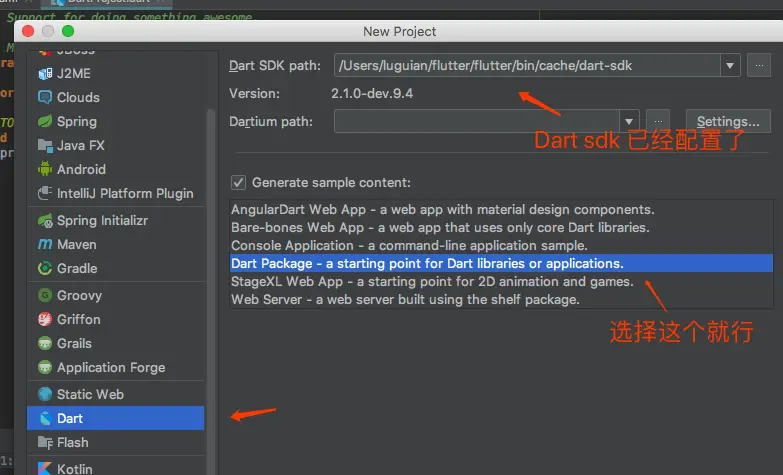Click the green zoom button of New Project
This screenshot has height=475, width=783.
68,31
